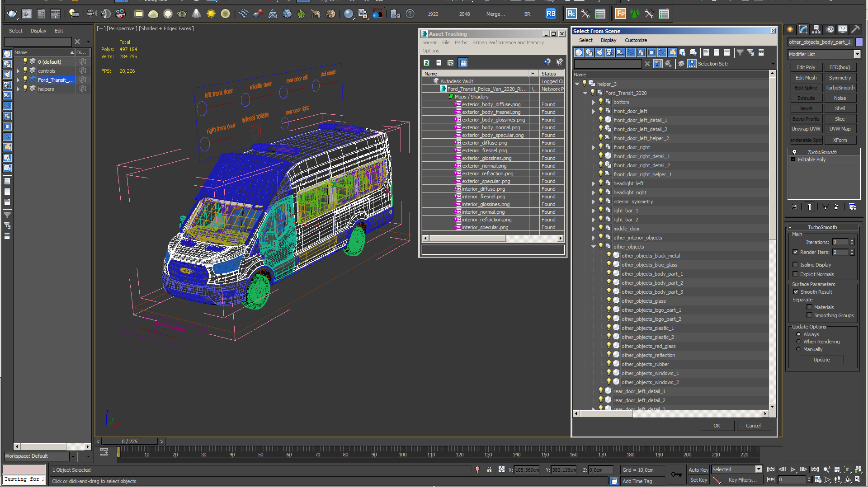Enable separate by Materials checkbox
The height and width of the screenshot is (488, 868).
tap(809, 307)
